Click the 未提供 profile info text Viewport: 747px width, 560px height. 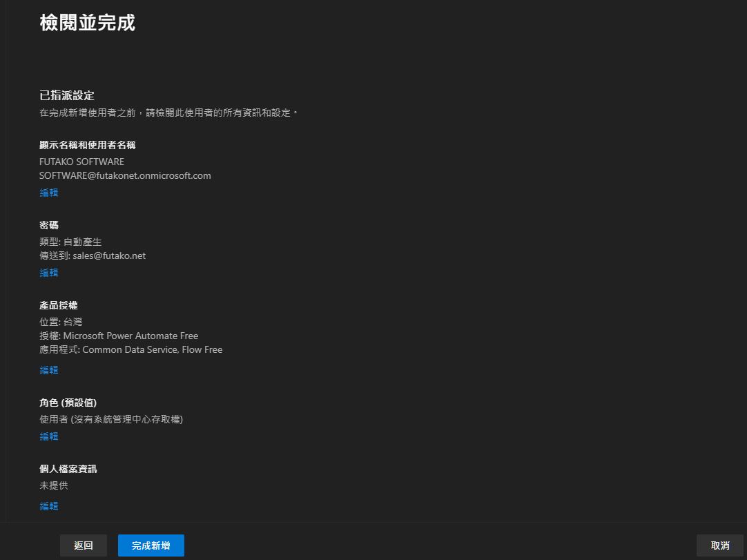point(54,485)
